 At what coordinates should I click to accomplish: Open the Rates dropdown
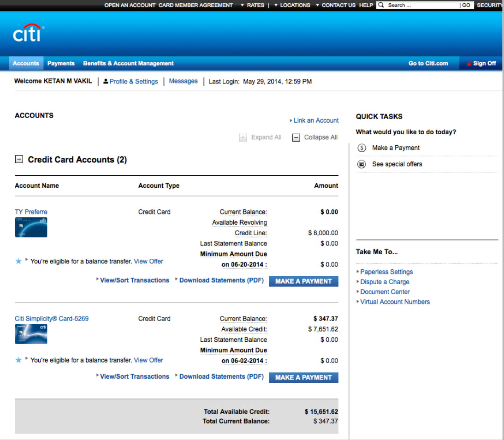(252, 5)
